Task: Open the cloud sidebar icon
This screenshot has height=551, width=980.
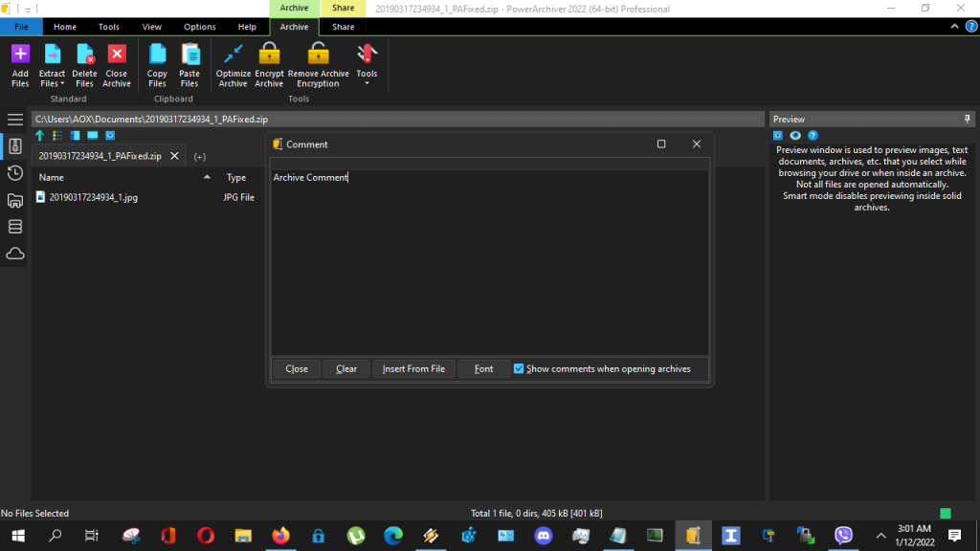Action: pos(15,253)
